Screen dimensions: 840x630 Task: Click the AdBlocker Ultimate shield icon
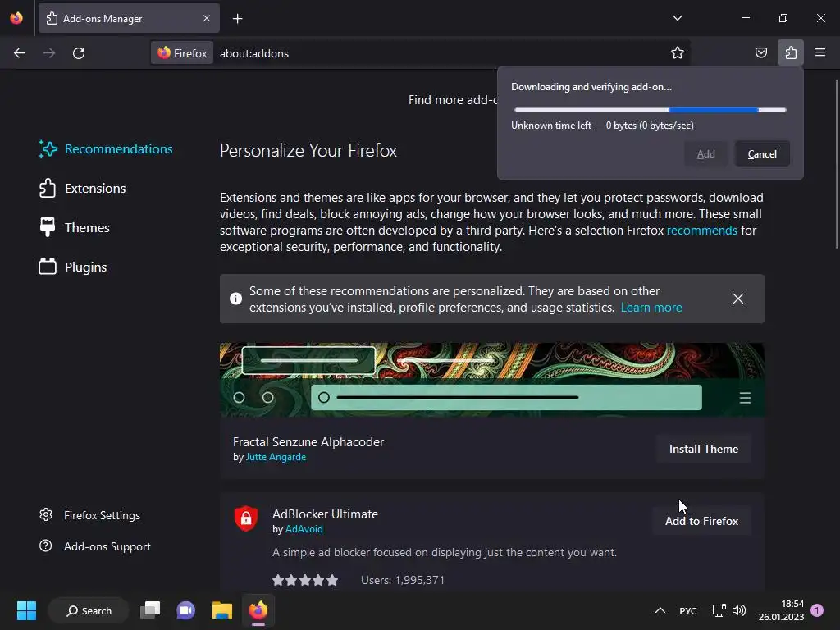pos(246,518)
